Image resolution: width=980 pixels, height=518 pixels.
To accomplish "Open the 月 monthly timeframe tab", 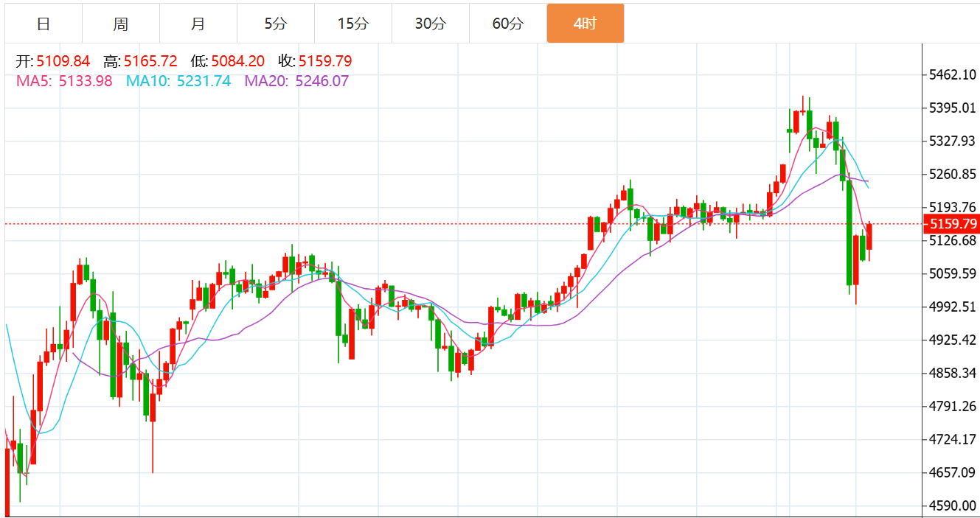I will click(198, 24).
